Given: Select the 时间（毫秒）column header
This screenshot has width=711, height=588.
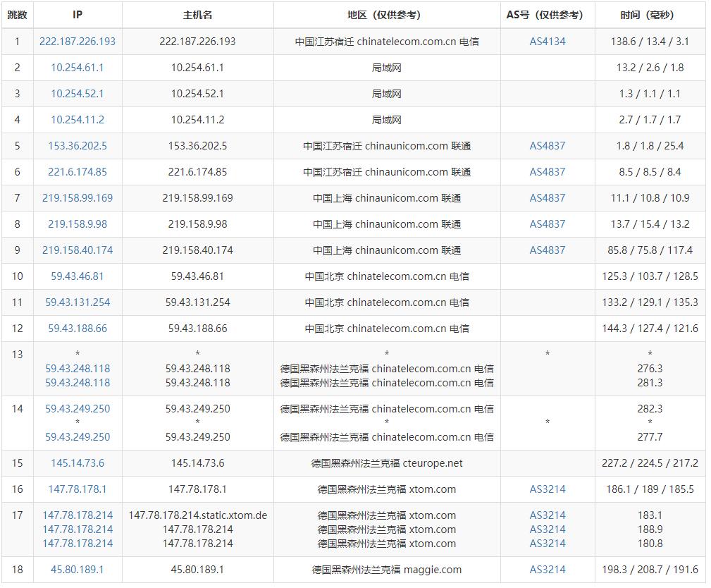Looking at the screenshot, I should point(650,15).
